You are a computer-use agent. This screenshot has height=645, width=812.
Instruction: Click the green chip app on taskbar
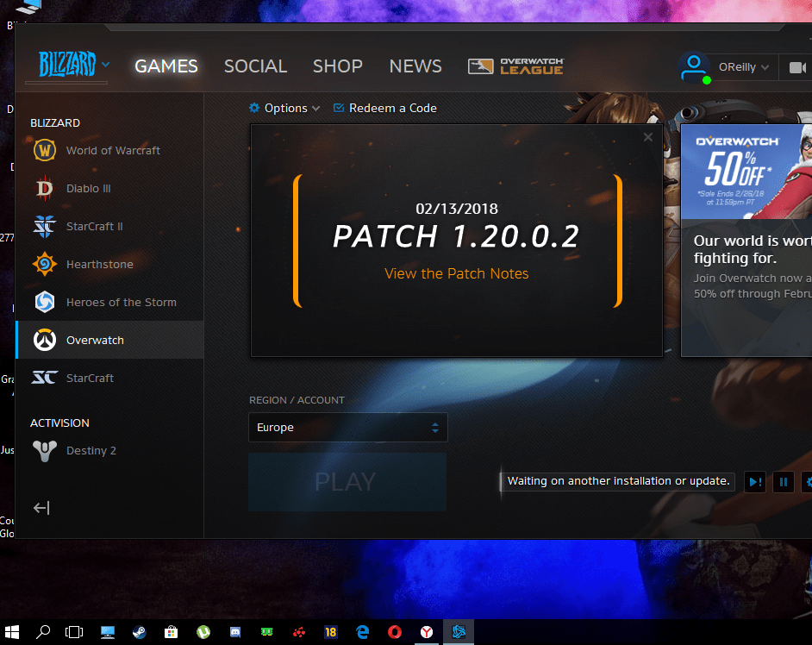pyautogui.click(x=266, y=632)
